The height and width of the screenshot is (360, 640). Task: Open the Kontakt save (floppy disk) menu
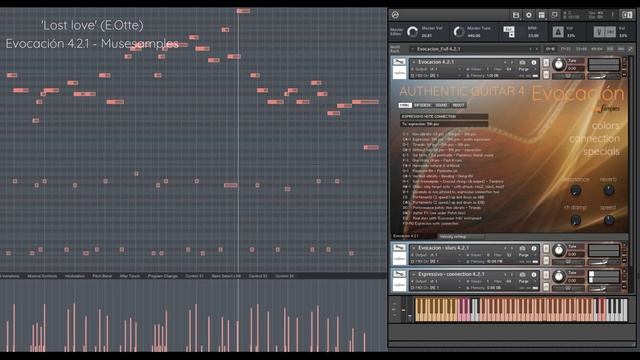(516, 15)
